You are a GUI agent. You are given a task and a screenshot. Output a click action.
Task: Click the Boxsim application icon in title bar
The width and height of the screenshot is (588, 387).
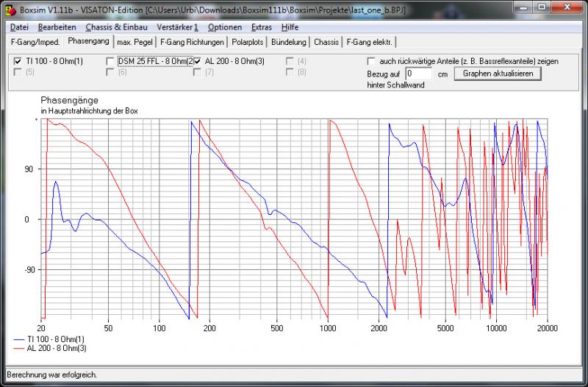coord(10,10)
